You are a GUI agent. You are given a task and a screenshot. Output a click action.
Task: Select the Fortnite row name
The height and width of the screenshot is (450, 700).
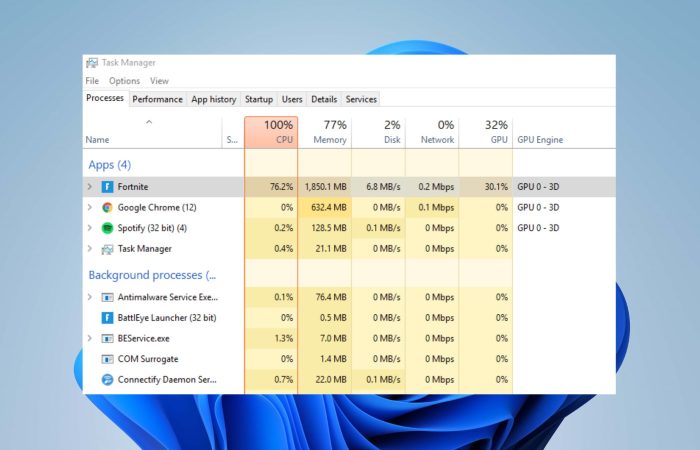pos(133,187)
